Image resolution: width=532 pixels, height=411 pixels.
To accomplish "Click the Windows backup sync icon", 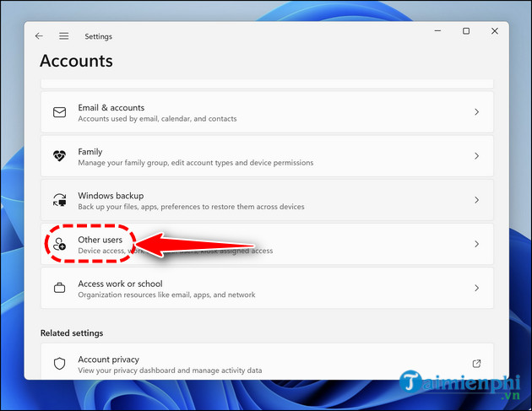I will 60,200.
